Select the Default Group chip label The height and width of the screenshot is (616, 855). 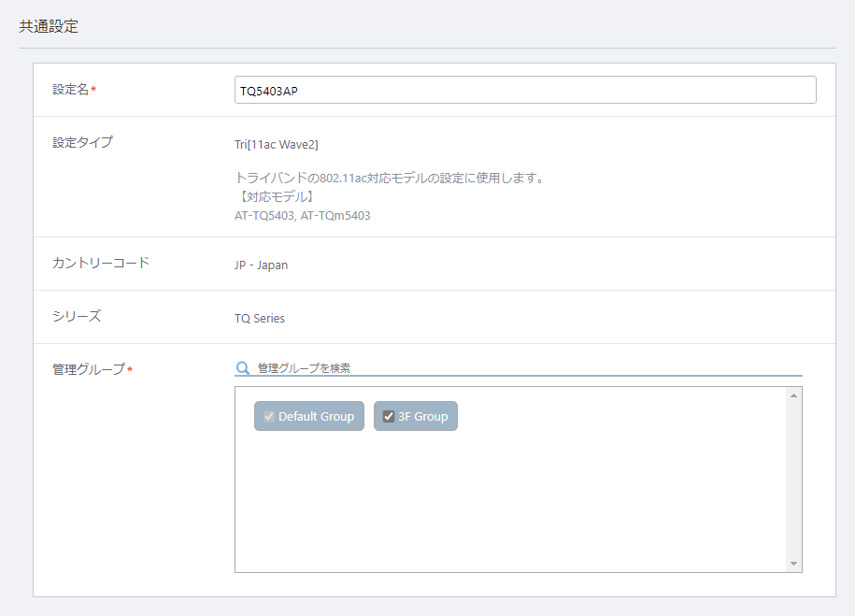[316, 416]
